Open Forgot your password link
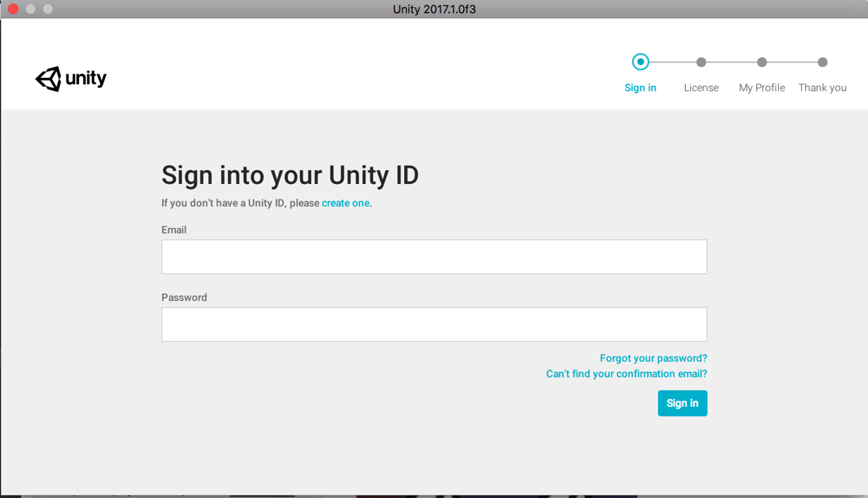Image resolution: width=868 pixels, height=498 pixels. [653, 358]
